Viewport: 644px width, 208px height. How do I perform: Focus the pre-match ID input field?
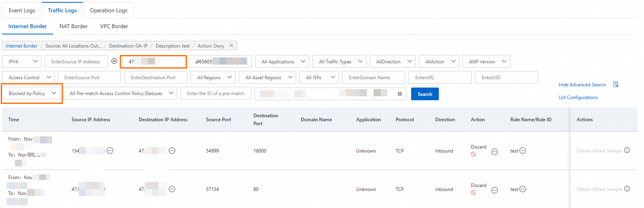click(216, 93)
